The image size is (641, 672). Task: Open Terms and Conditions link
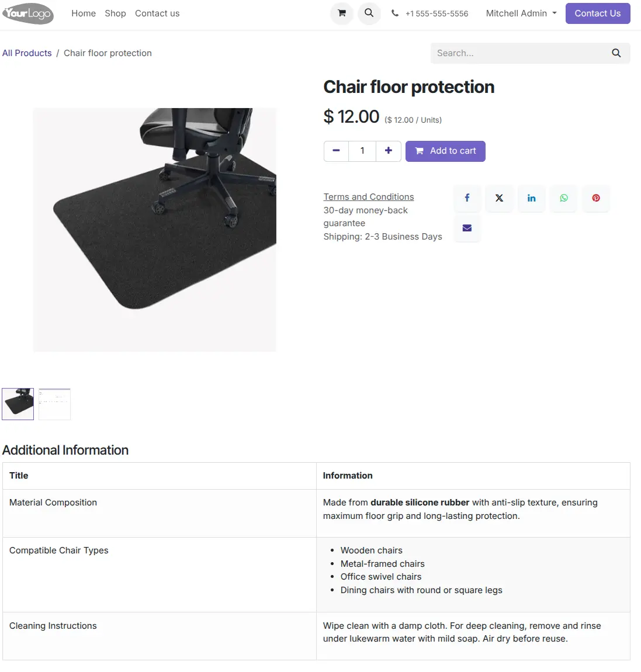pos(369,197)
